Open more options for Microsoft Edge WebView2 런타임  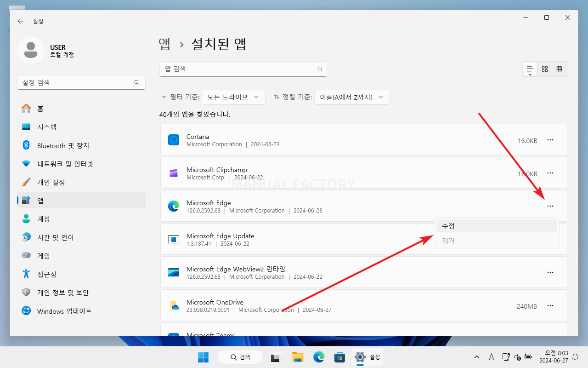pos(550,273)
